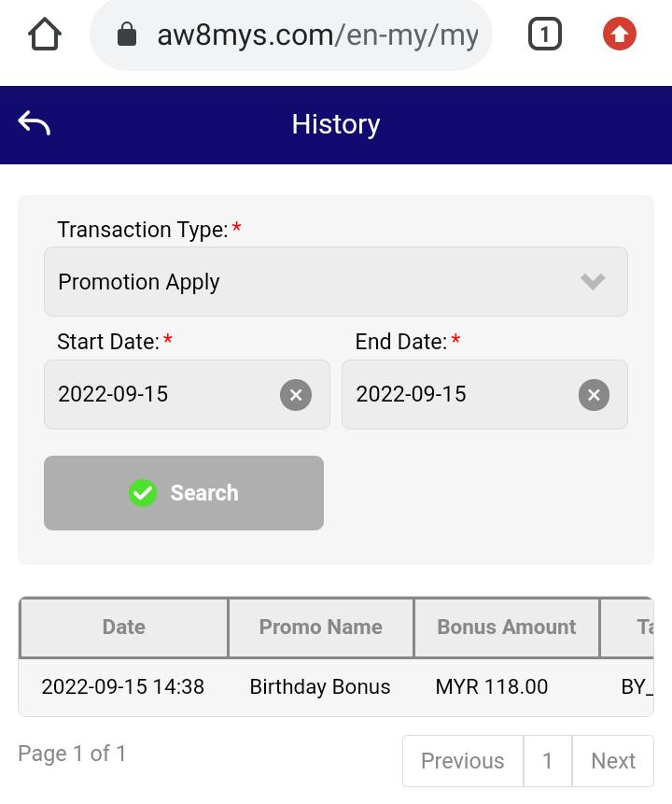Tap the lock icon in address bar
This screenshot has width=672, height=804.
pyautogui.click(x=127, y=35)
